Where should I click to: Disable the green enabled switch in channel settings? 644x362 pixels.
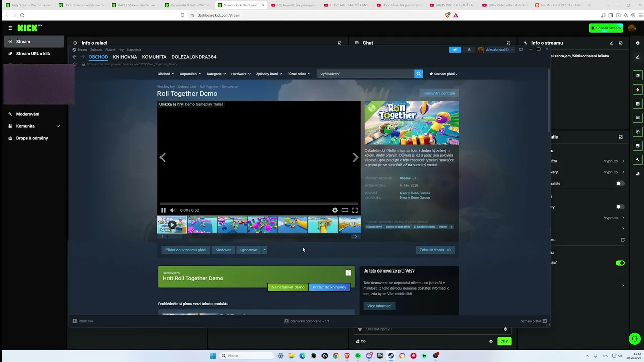tap(620, 263)
